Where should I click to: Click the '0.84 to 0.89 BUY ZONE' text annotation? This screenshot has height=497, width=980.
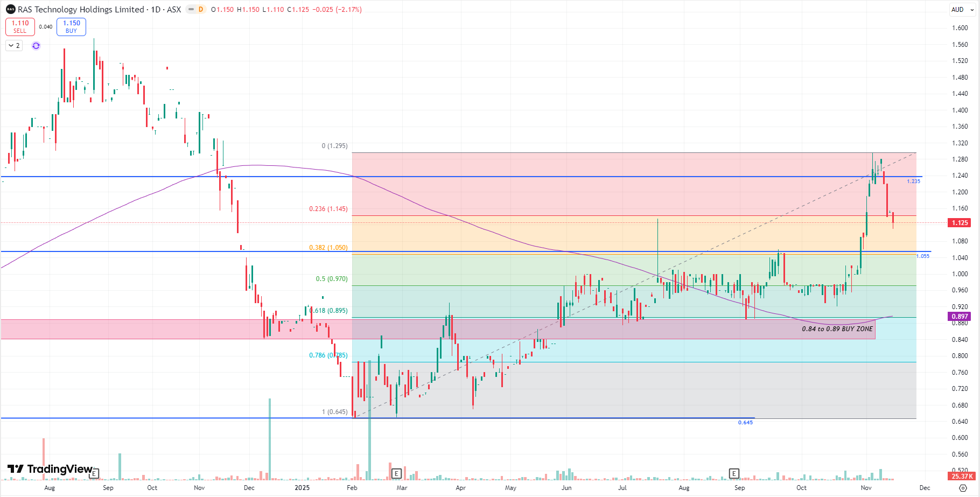click(837, 329)
